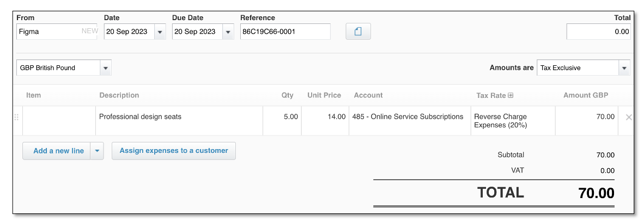Screen dimensions: 644x222
Task: Click Assign expenses to a customer
Action: pyautogui.click(x=174, y=151)
